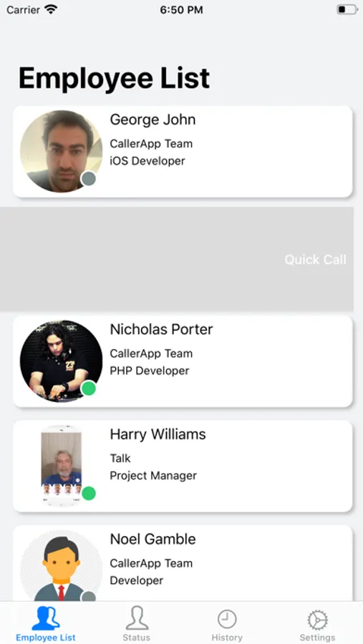Open the Employee List tab icon
The height and width of the screenshot is (644, 363).
coord(46,618)
